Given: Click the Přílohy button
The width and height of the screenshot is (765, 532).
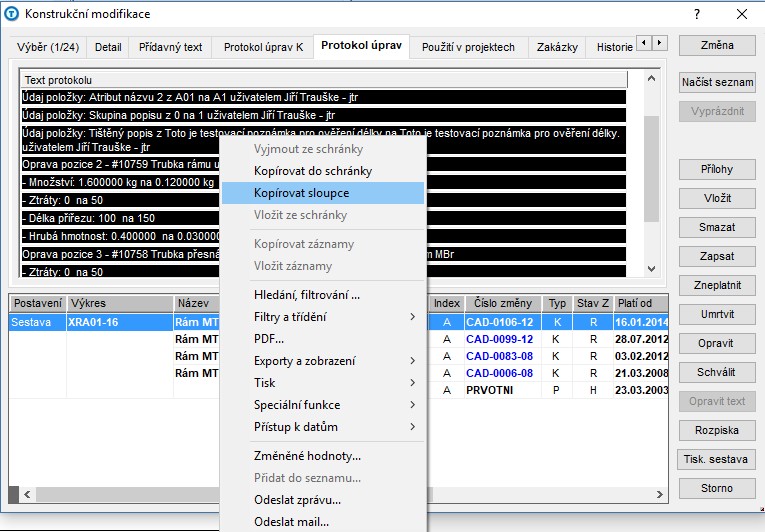Looking at the screenshot, I should click(717, 169).
